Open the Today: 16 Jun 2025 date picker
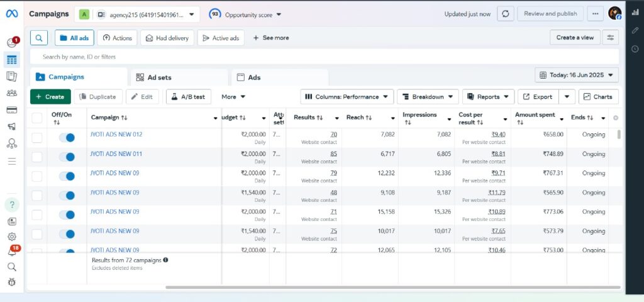 (x=577, y=75)
